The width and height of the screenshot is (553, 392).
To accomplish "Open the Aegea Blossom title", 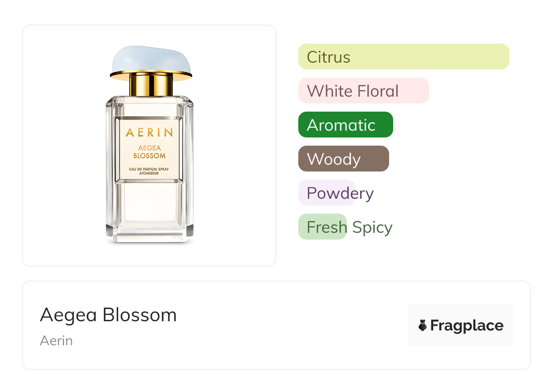I will pyautogui.click(x=108, y=315).
